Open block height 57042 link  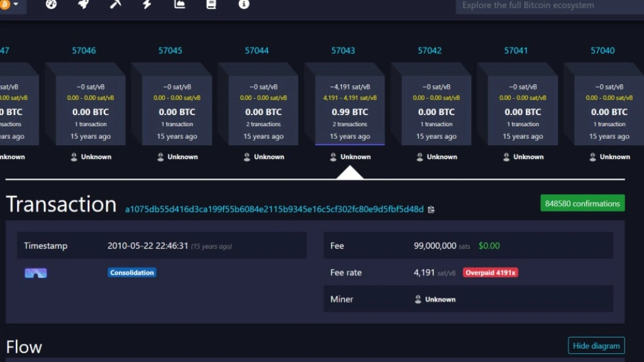(430, 50)
